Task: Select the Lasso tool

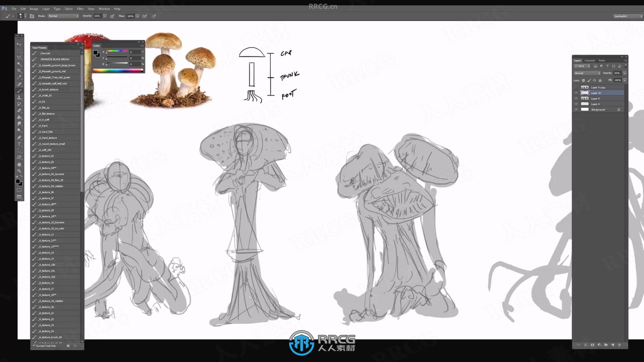Action: coord(19,58)
